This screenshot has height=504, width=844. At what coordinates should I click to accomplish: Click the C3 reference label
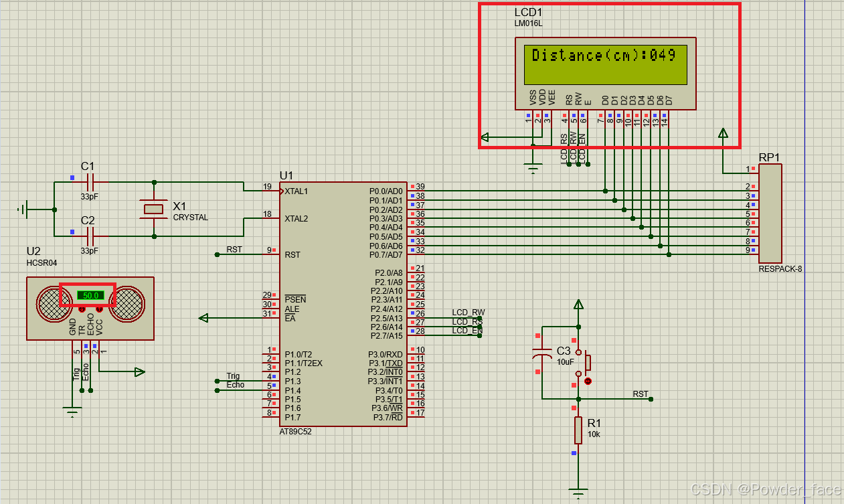pos(564,351)
